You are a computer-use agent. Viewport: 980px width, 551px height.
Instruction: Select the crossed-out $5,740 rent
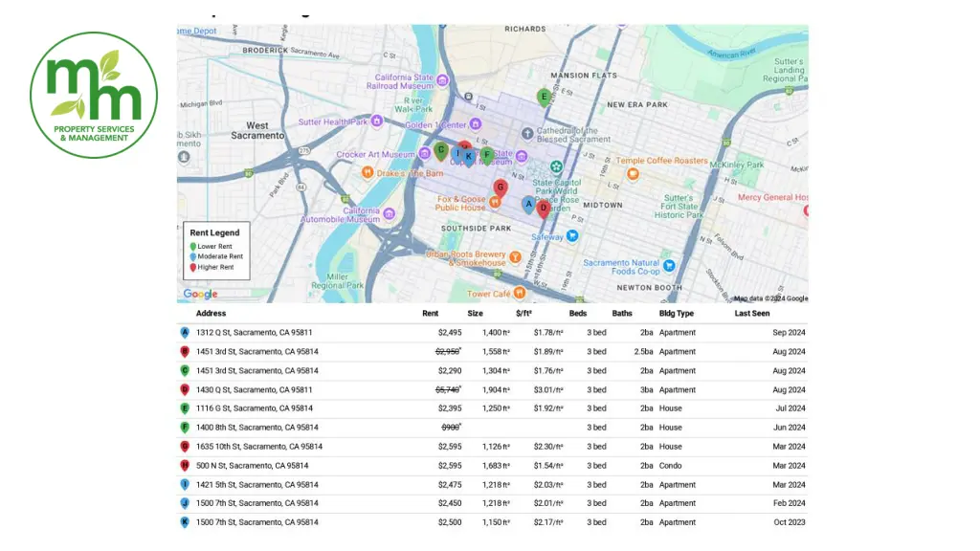(448, 390)
